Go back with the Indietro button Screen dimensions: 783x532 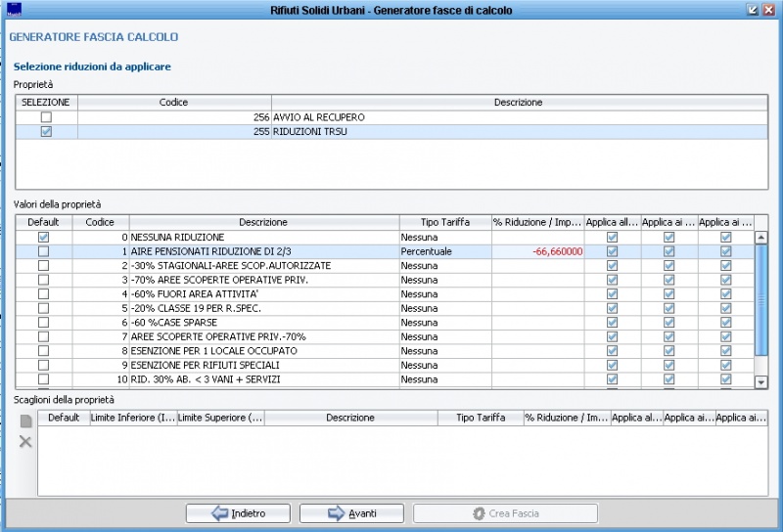click(238, 513)
